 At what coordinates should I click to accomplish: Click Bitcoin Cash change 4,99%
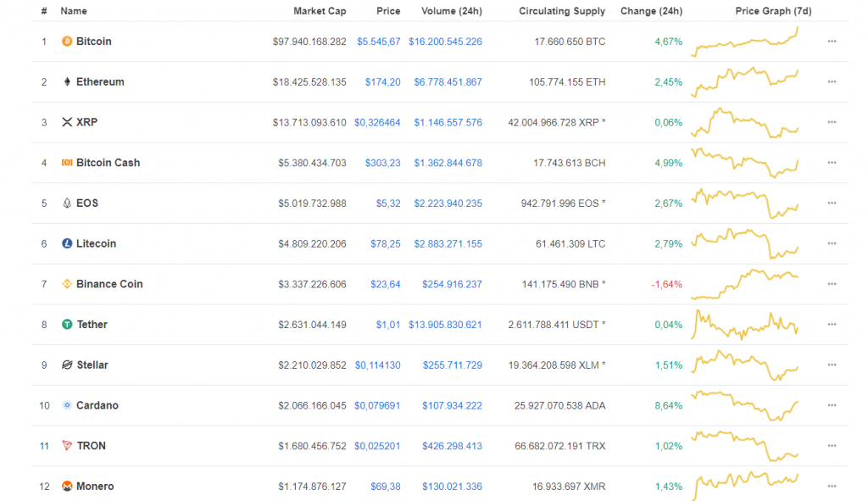pos(669,163)
